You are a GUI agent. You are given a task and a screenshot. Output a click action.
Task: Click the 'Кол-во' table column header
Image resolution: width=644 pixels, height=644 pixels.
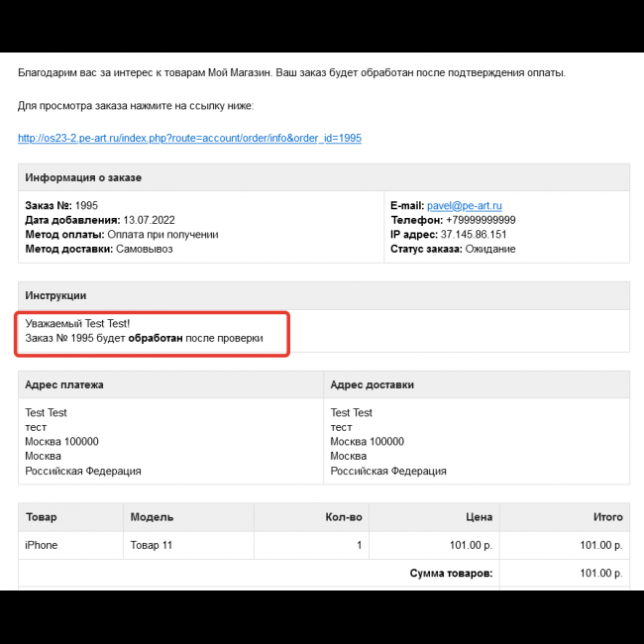click(x=343, y=516)
